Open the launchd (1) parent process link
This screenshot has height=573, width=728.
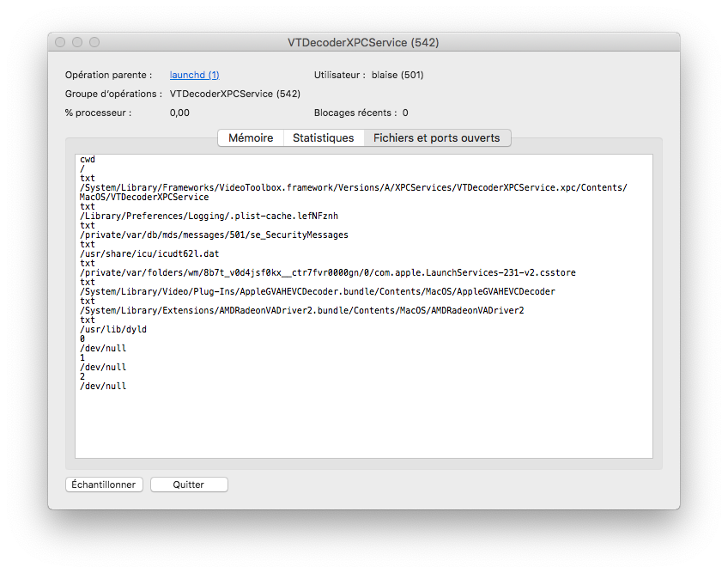point(194,75)
